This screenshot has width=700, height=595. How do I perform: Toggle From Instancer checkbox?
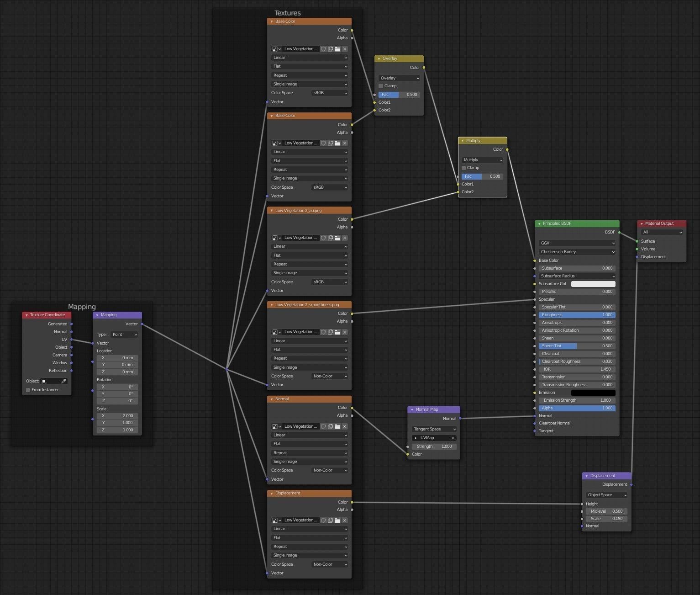coord(28,390)
